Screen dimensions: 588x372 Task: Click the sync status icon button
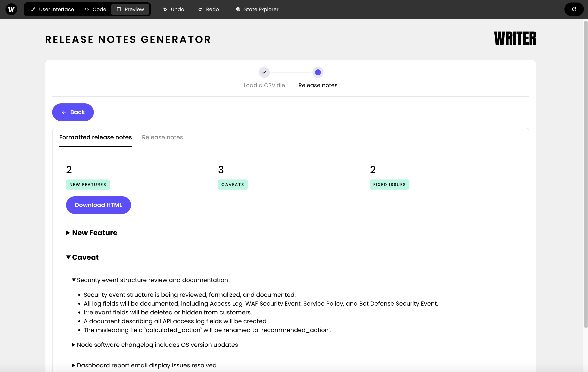574,9
